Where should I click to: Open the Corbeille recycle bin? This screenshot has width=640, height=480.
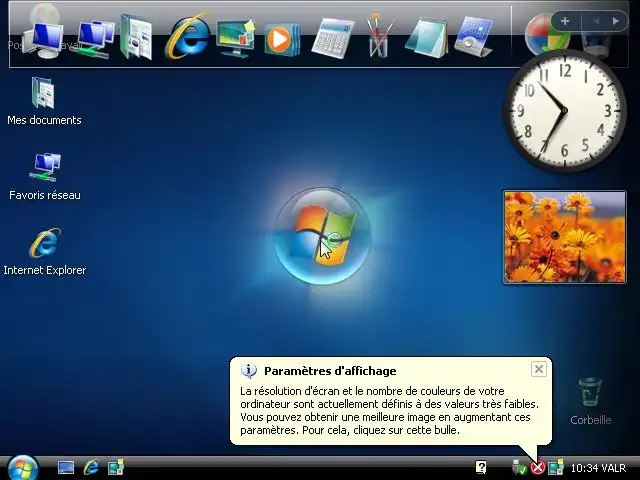[591, 402]
